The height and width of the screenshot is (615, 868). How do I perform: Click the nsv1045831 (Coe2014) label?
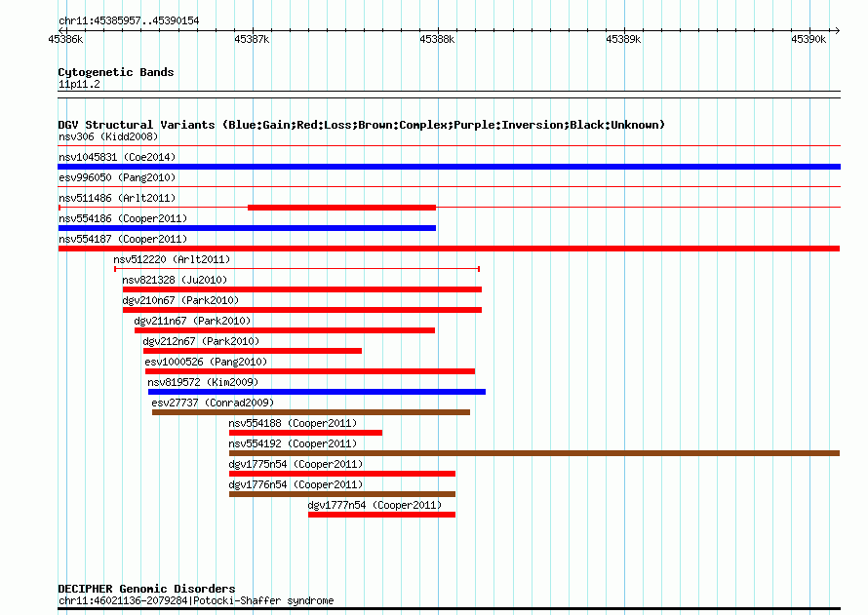click(x=117, y=157)
